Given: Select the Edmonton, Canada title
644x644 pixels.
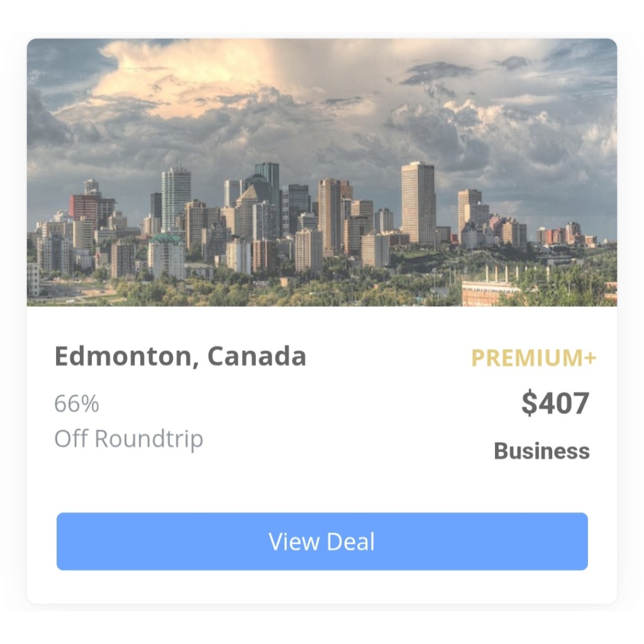Looking at the screenshot, I should coord(180,356).
